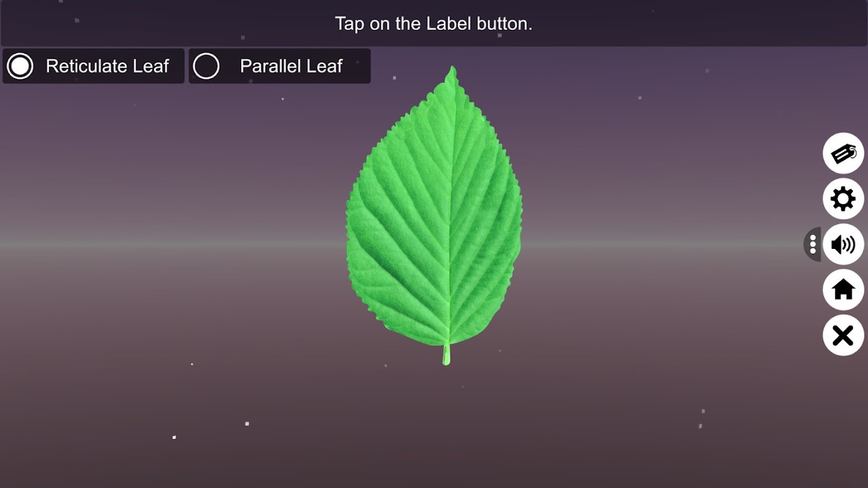Mute audio with the speaker icon
Screen dimensions: 868x488
843,245
